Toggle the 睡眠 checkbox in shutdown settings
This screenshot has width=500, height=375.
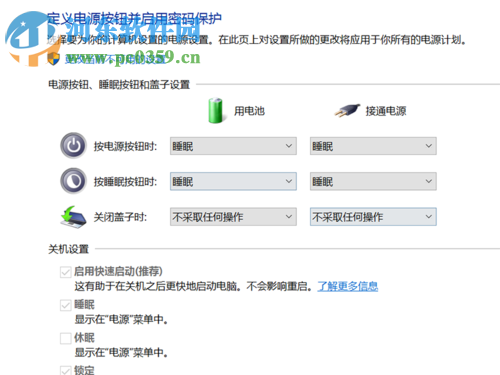(x=66, y=305)
